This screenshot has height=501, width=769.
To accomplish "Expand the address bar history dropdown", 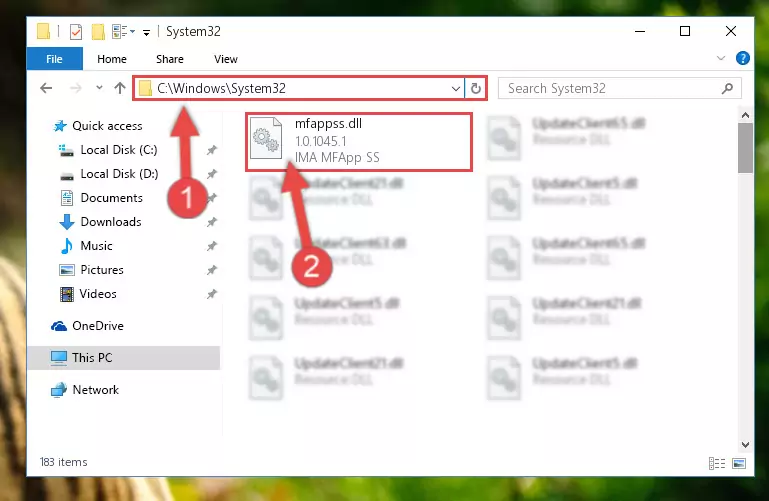I will (x=456, y=89).
